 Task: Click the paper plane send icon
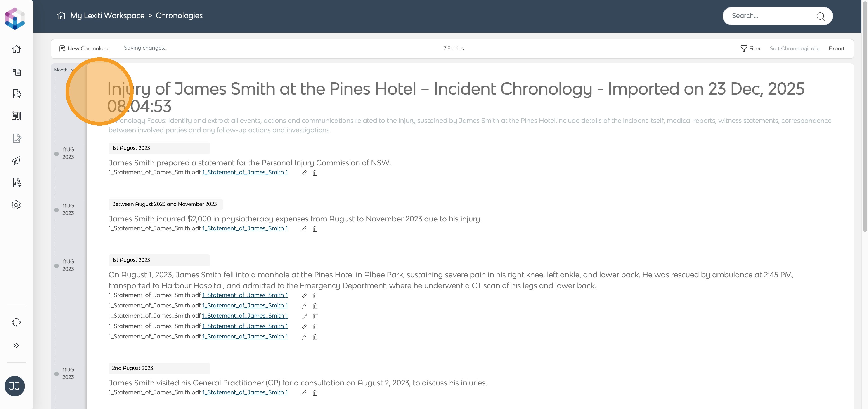(16, 160)
